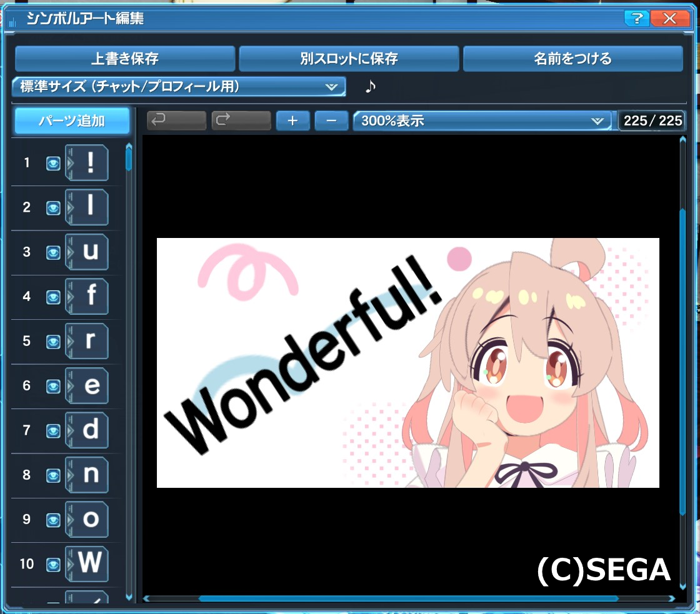Image resolution: width=700 pixels, height=614 pixels.
Task: Click the undo arrow button
Action: [176, 121]
